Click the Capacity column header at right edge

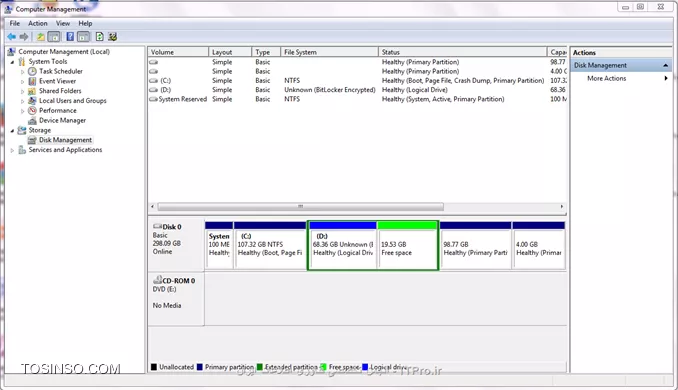tap(557, 52)
